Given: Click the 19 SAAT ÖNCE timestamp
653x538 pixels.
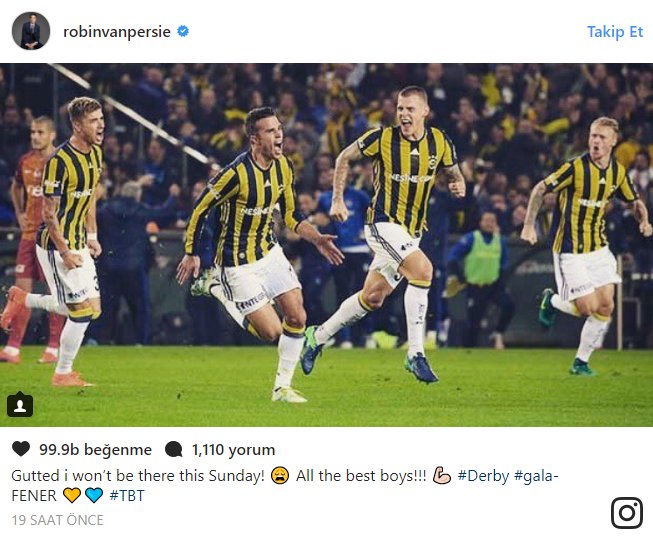Looking at the screenshot, I should pos(57,520).
